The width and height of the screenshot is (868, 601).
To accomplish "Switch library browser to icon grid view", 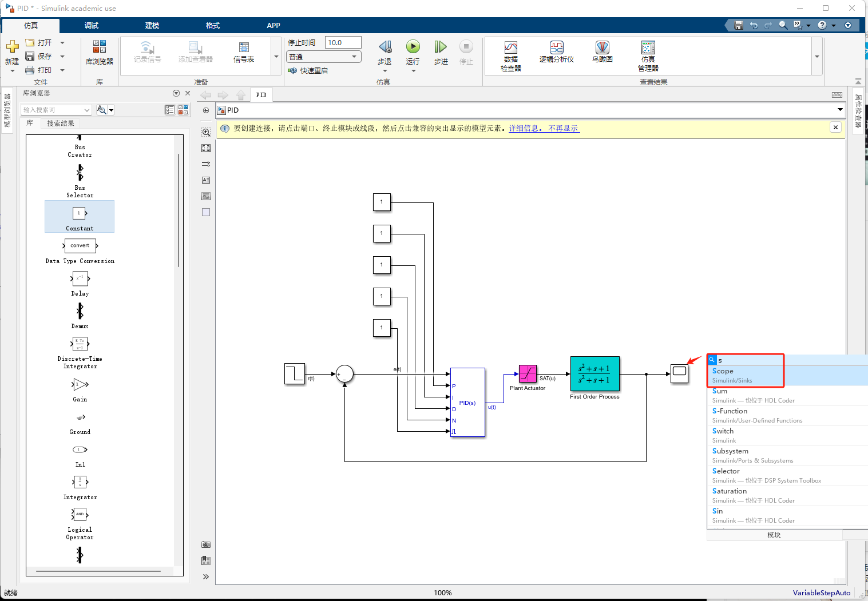I will (x=183, y=110).
